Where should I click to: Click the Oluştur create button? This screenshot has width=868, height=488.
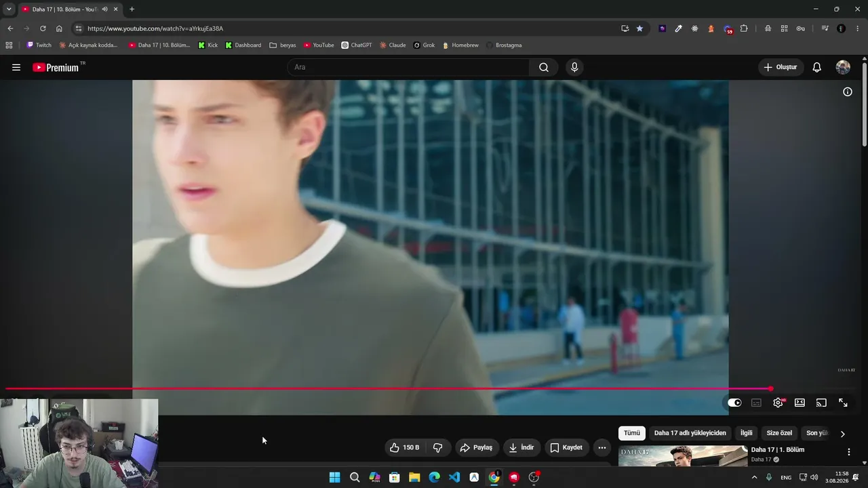(781, 67)
